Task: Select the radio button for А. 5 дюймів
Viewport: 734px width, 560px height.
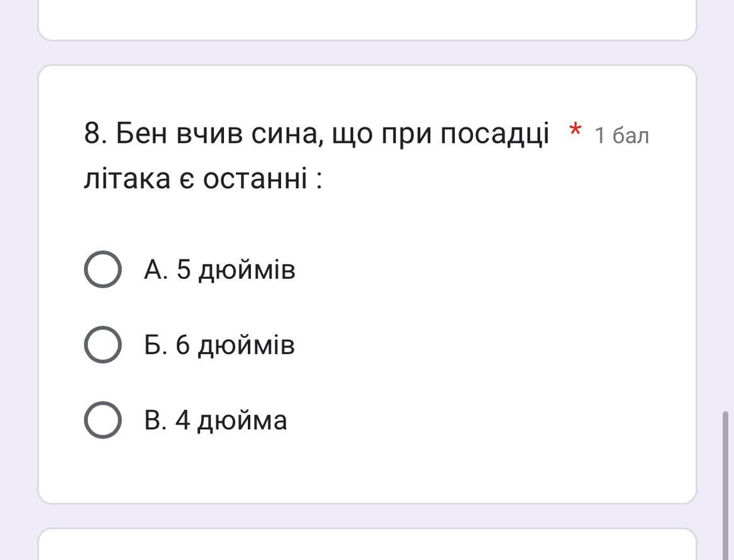Action: pyautogui.click(x=103, y=269)
